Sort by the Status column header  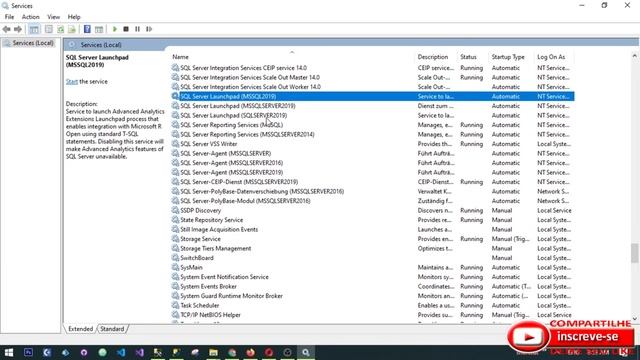[x=468, y=57]
